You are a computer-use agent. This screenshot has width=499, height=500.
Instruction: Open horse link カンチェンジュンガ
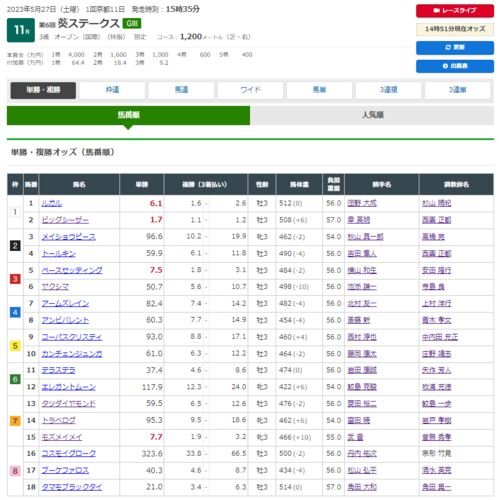click(x=72, y=354)
